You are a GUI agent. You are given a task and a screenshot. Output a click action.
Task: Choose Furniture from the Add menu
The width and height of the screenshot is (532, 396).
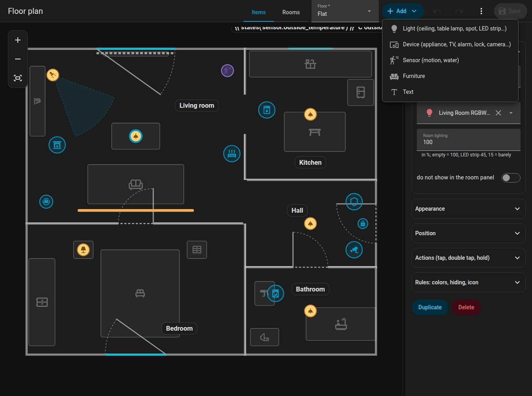[450, 76]
